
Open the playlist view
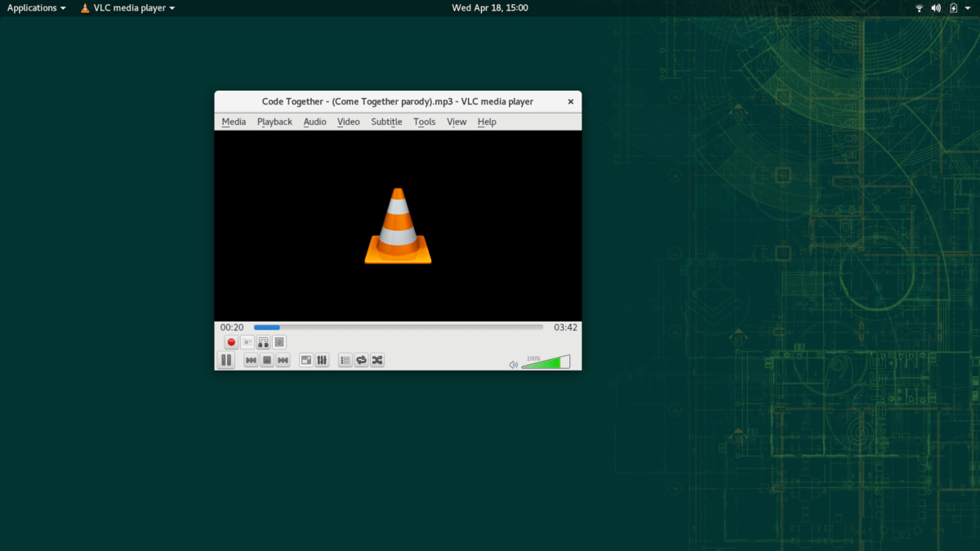345,360
